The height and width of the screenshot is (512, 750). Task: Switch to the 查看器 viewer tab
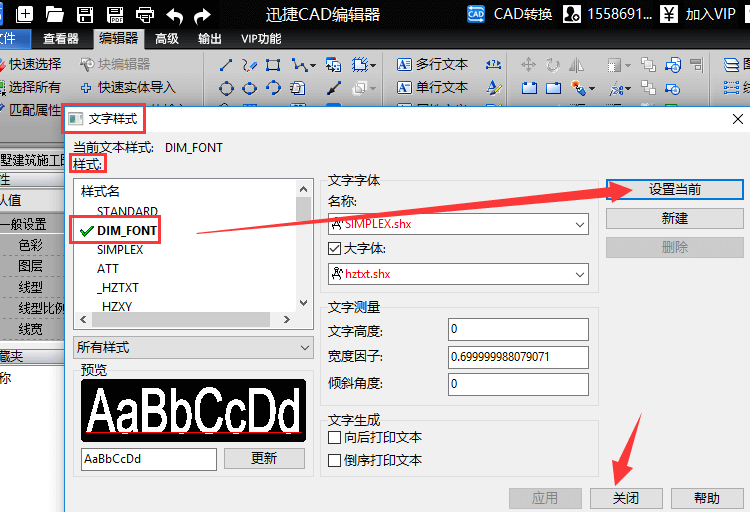pos(61,39)
